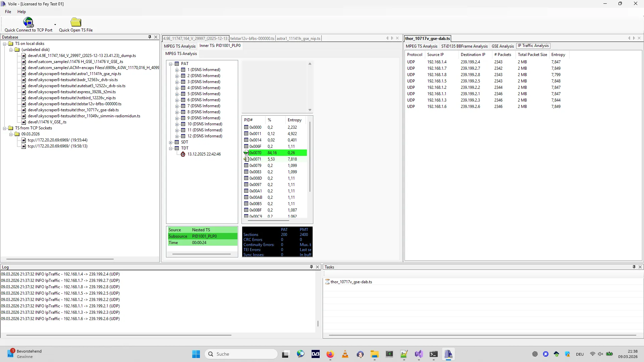Switch to GSE Analysis tab
644x362 pixels.
coord(502,46)
